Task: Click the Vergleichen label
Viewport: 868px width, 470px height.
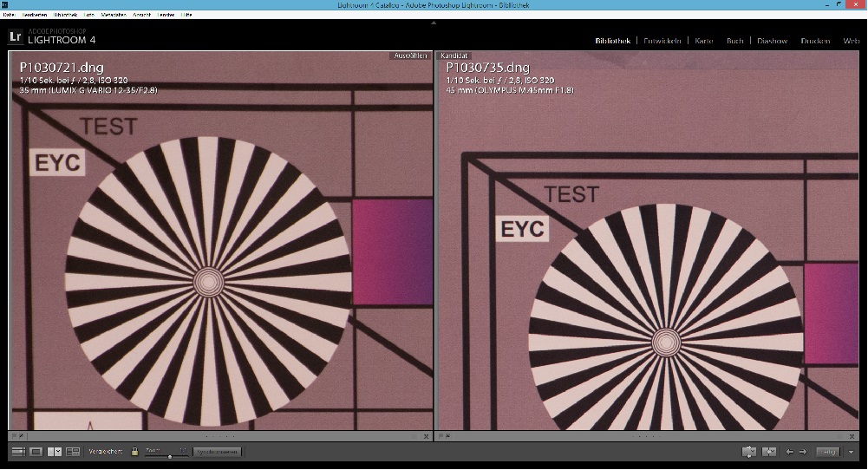Action: coord(107,452)
